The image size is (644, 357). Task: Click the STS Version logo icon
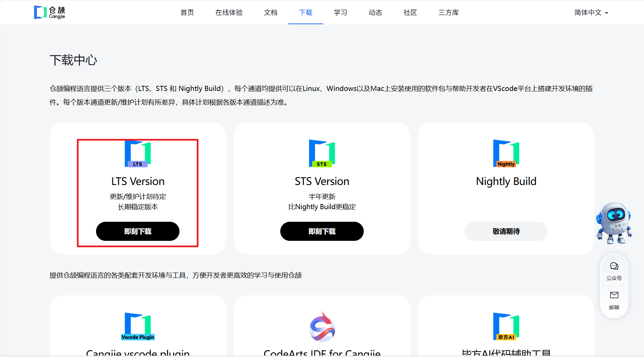tap(322, 154)
